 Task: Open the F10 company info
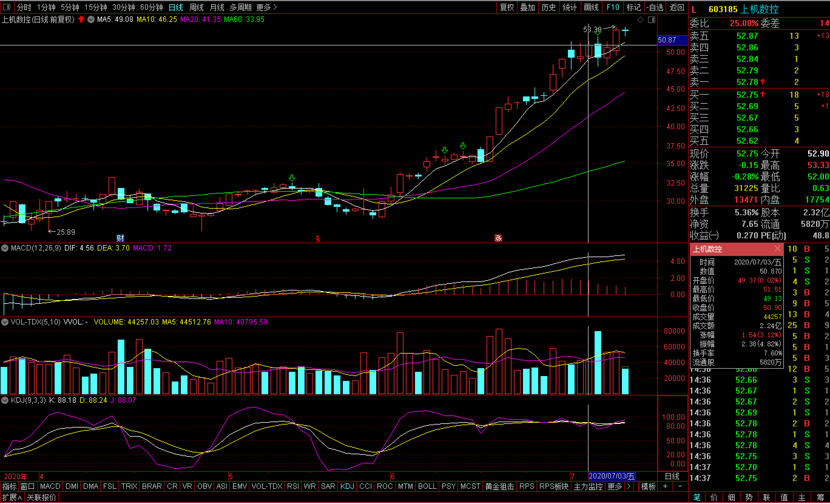(613, 7)
